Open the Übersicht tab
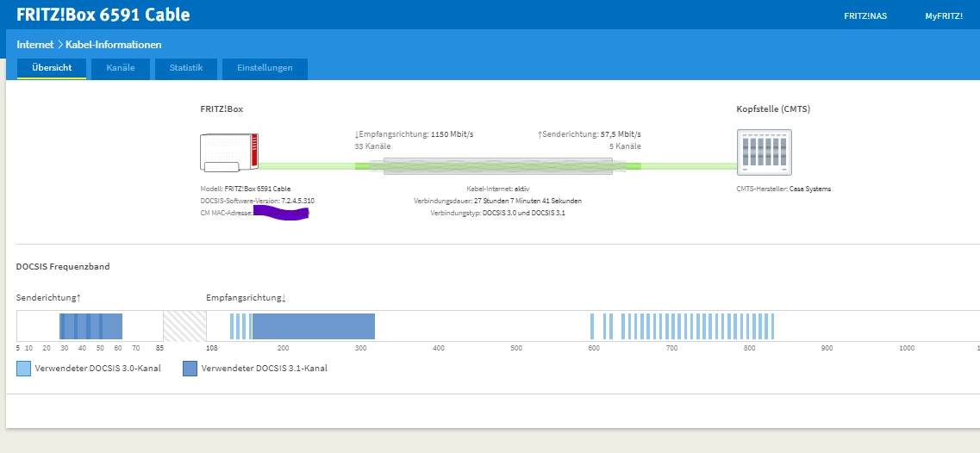980x453 pixels. pyautogui.click(x=52, y=68)
